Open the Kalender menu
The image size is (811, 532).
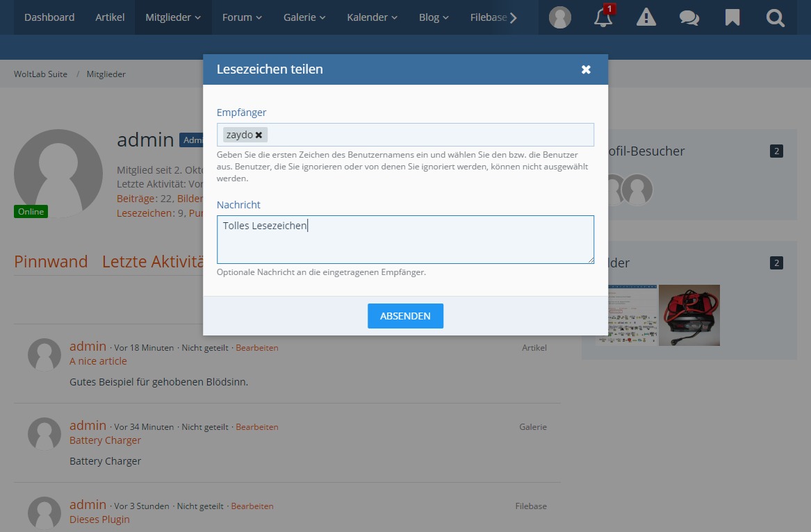click(x=372, y=17)
